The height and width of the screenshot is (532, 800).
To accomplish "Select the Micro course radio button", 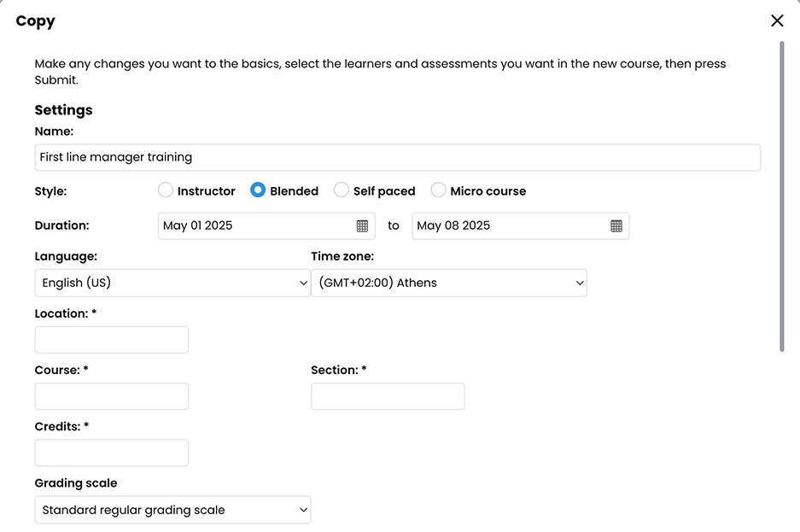I will click(438, 190).
